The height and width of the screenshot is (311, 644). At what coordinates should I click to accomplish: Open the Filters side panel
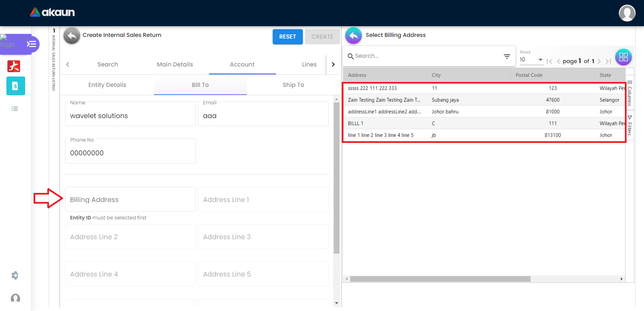coord(630,125)
